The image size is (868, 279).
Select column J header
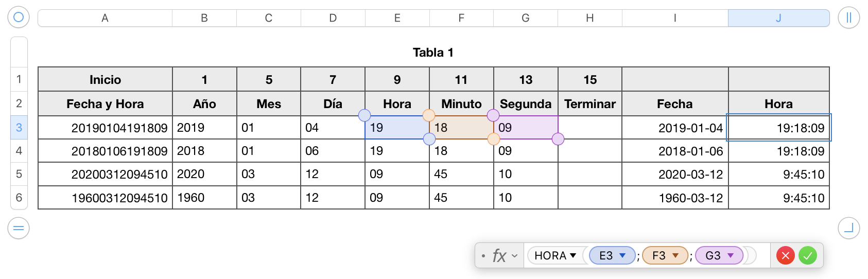point(778,18)
